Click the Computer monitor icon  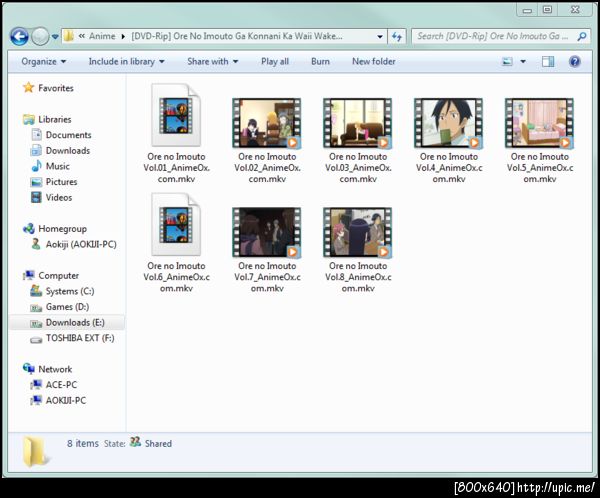[x=29, y=275]
